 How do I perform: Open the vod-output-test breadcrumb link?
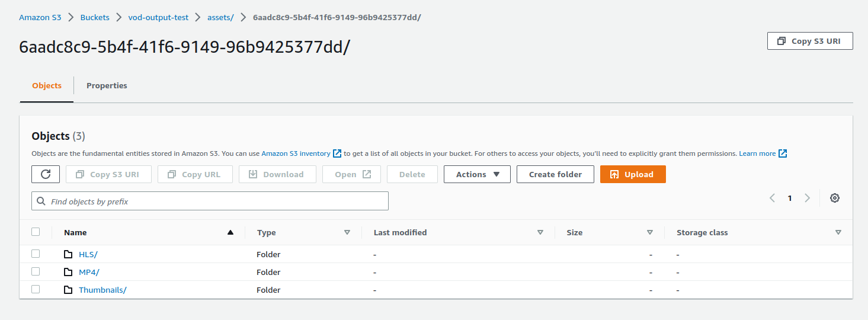click(x=158, y=17)
